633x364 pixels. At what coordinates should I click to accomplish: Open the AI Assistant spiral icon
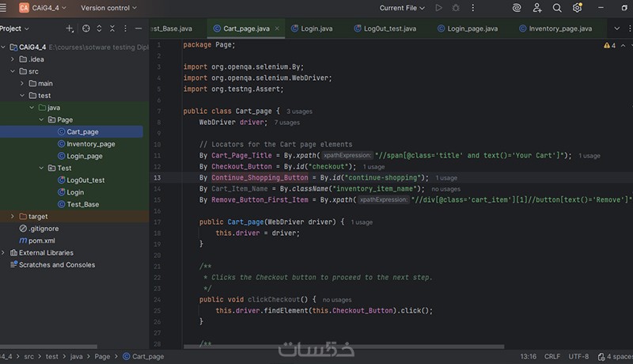(x=517, y=8)
